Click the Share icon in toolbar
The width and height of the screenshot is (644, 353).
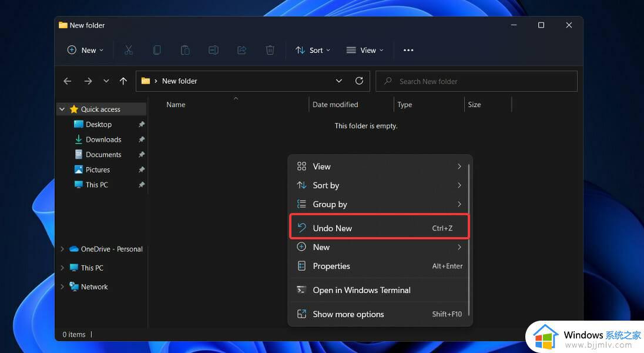242,50
